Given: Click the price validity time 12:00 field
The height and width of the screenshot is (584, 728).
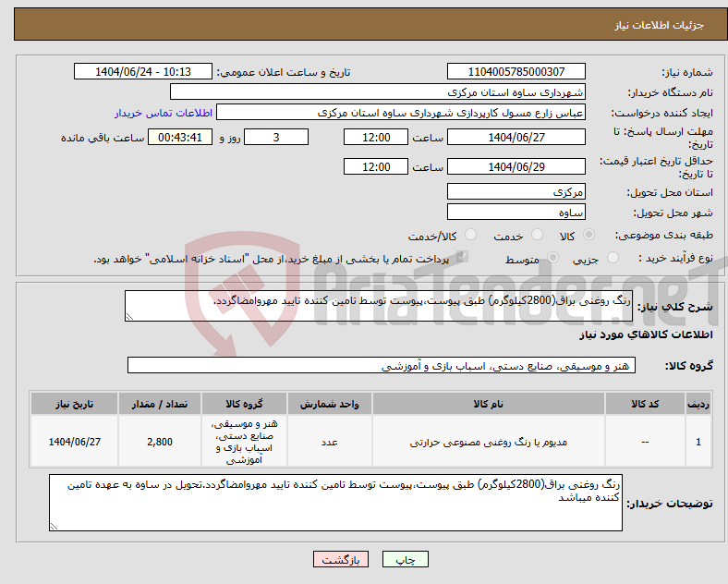Looking at the screenshot, I should 376,166.
